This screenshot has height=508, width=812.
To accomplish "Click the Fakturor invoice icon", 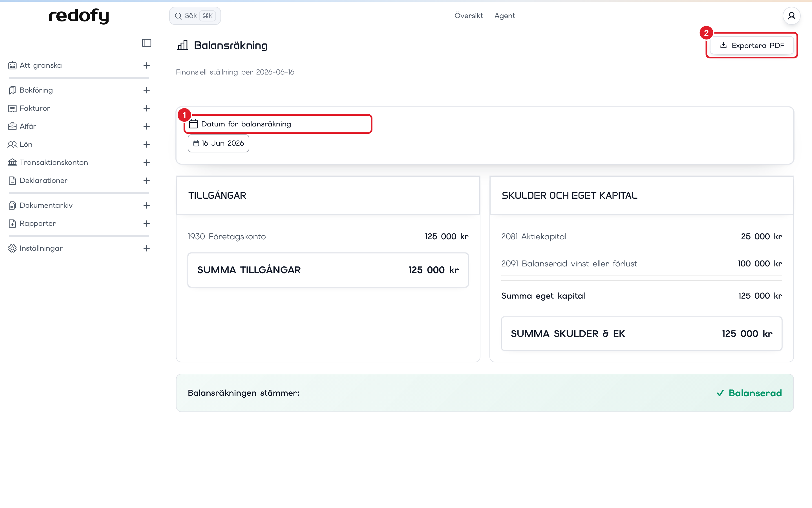I will click(12, 108).
